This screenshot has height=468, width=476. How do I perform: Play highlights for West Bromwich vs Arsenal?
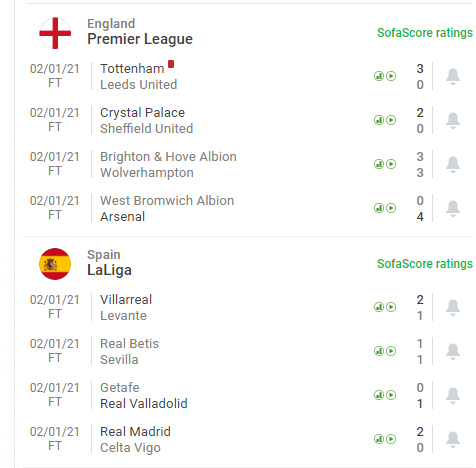pyautogui.click(x=391, y=208)
